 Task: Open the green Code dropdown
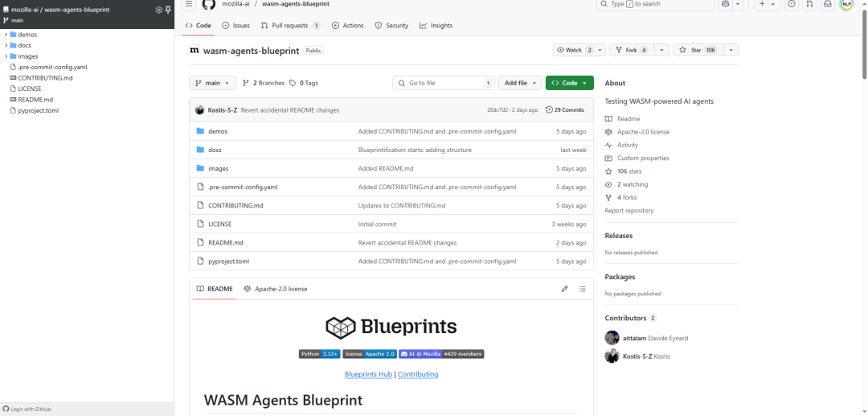pyautogui.click(x=570, y=83)
